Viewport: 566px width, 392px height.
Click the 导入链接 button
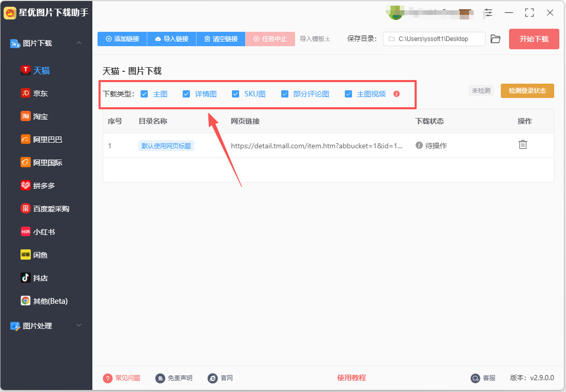click(x=172, y=38)
